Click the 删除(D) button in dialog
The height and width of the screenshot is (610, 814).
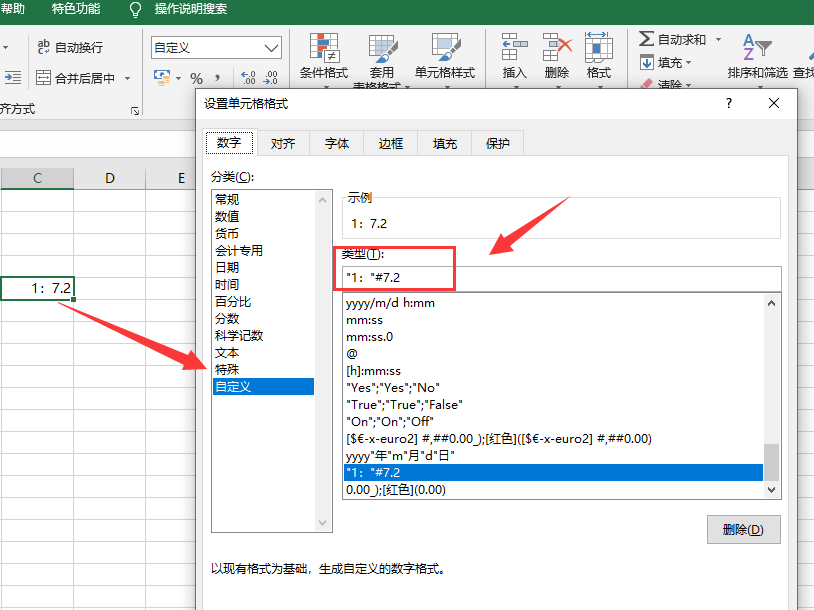(x=743, y=530)
